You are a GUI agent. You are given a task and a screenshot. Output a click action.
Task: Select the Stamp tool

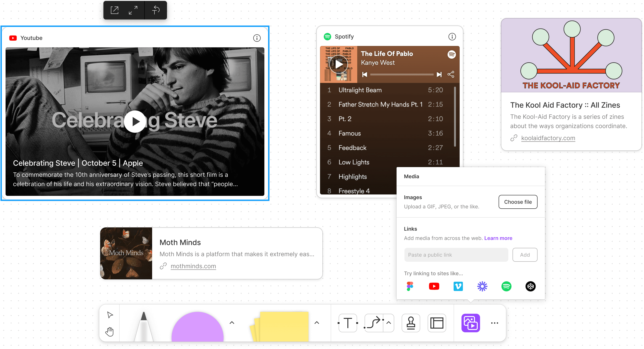click(x=411, y=323)
